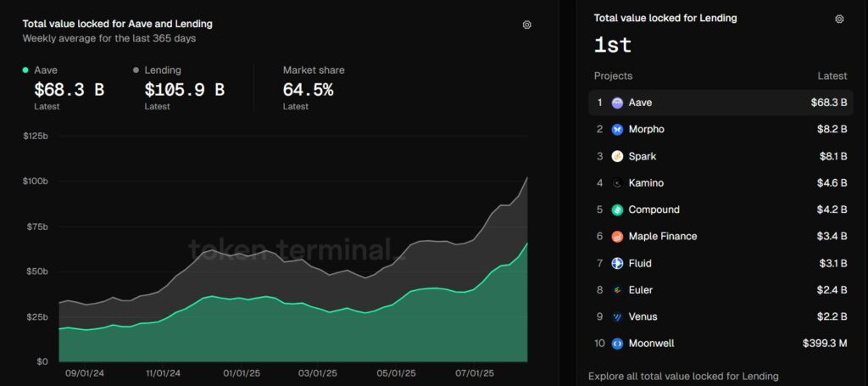Click the subtitle Weekly average for the last 365 days

109,39
